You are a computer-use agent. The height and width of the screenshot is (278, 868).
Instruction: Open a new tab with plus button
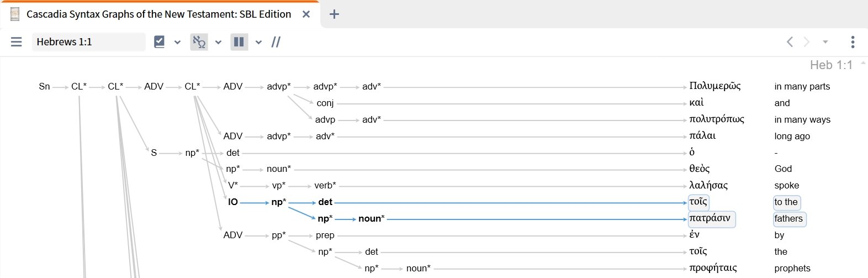(334, 14)
